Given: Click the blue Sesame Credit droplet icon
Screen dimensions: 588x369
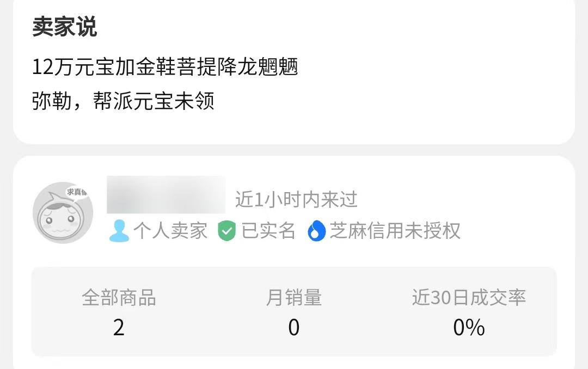Looking at the screenshot, I should (316, 231).
